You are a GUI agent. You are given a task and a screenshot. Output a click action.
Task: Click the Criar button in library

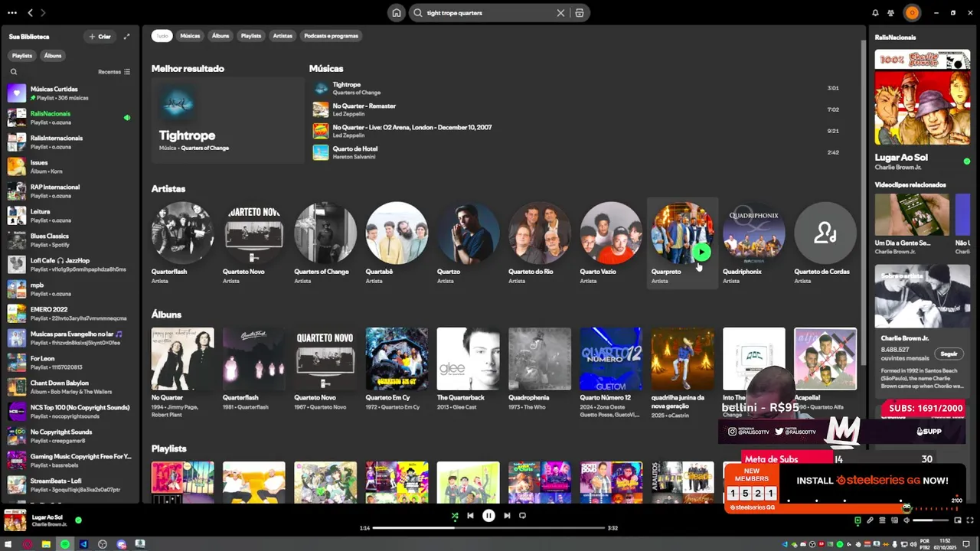[100, 37]
